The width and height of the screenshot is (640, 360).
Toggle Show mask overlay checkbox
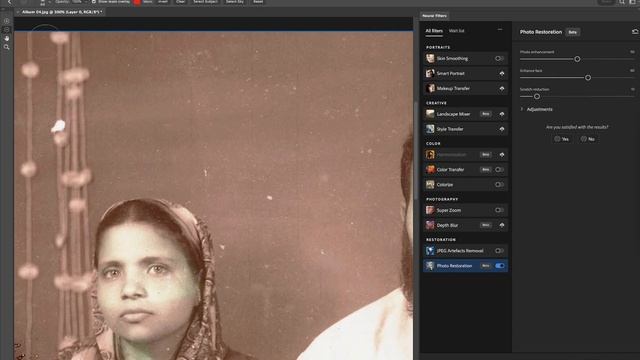coord(93,2)
